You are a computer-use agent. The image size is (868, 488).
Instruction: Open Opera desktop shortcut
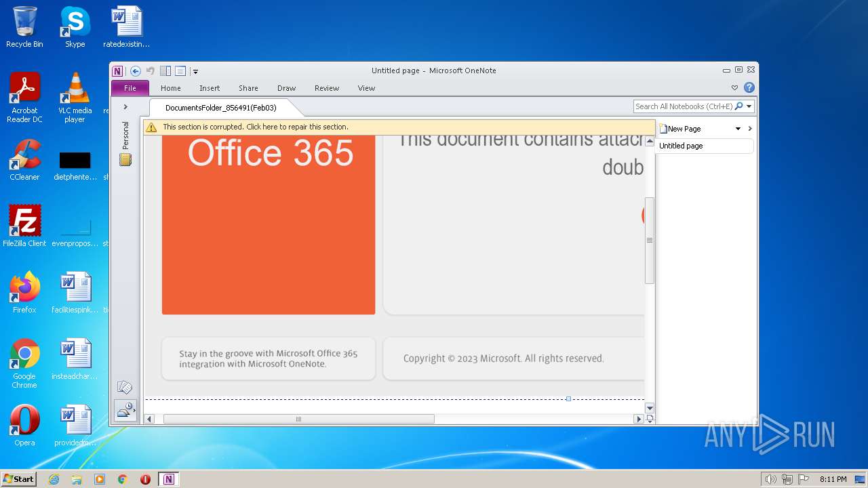pyautogui.click(x=24, y=426)
